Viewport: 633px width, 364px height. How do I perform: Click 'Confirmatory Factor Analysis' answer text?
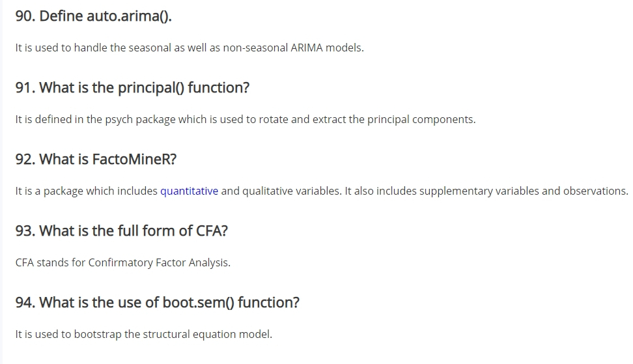(x=158, y=262)
